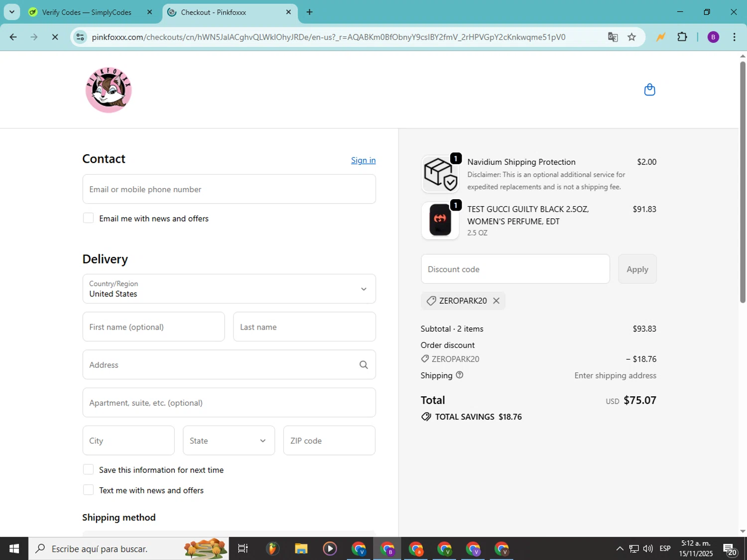
Task: Remove the ZEROPARK20 discount code tag
Action: coord(496,301)
